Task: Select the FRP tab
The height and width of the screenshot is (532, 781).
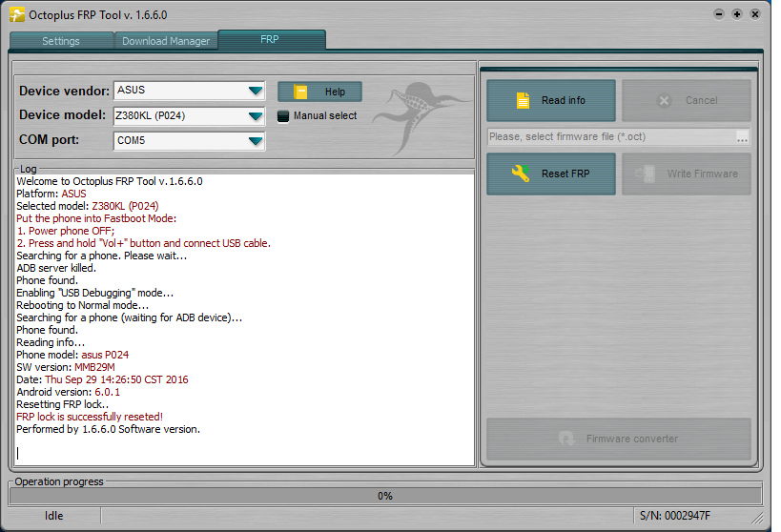Action: coord(270,39)
